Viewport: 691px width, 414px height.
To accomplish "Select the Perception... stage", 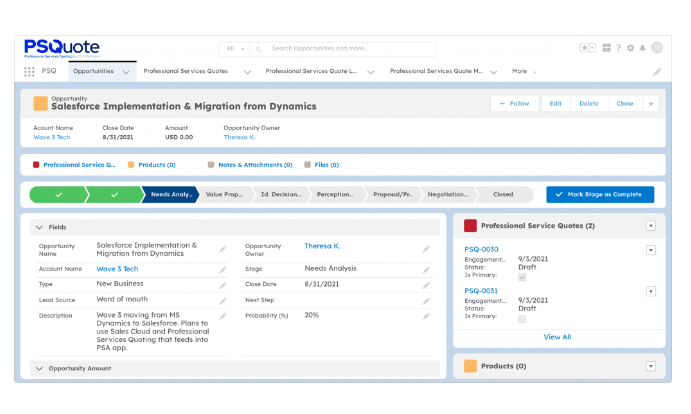I will click(335, 194).
